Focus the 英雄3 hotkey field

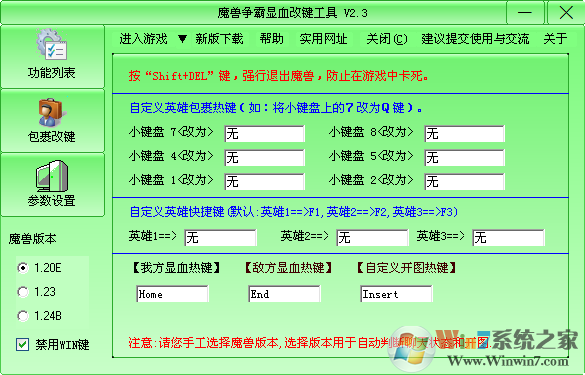(x=509, y=238)
